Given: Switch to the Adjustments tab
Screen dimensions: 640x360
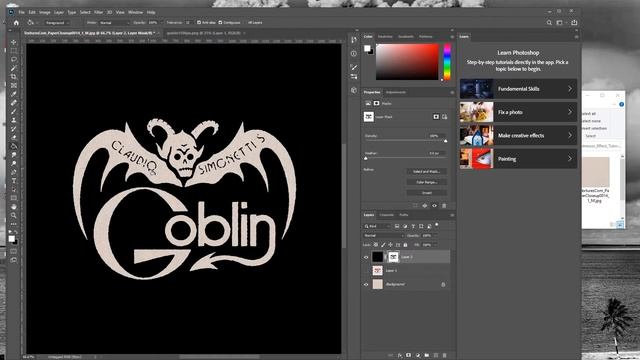Looking at the screenshot, I should click(396, 92).
